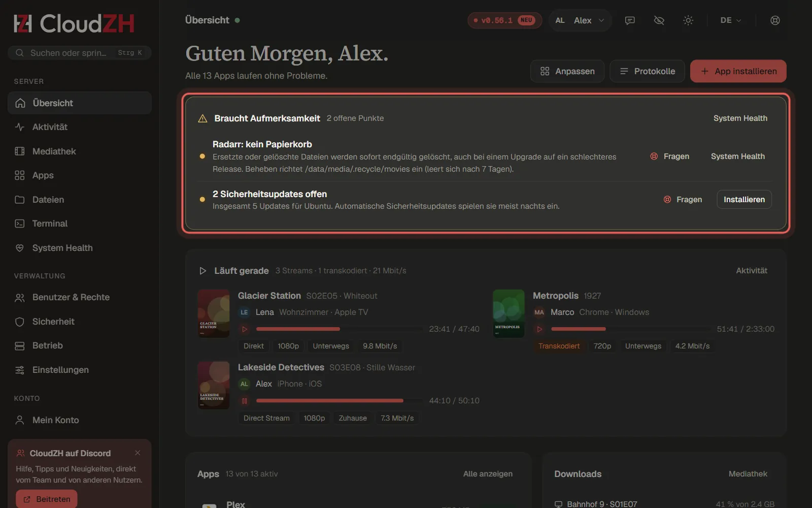This screenshot has width=812, height=508.
Task: Click Alle anzeigen in Apps card
Action: coord(488,474)
